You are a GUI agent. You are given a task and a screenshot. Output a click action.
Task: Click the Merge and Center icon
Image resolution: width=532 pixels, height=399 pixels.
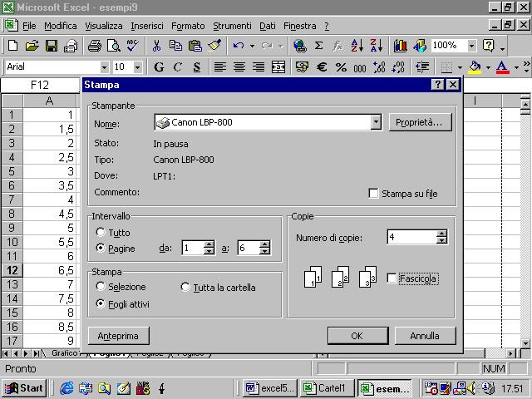coord(278,67)
